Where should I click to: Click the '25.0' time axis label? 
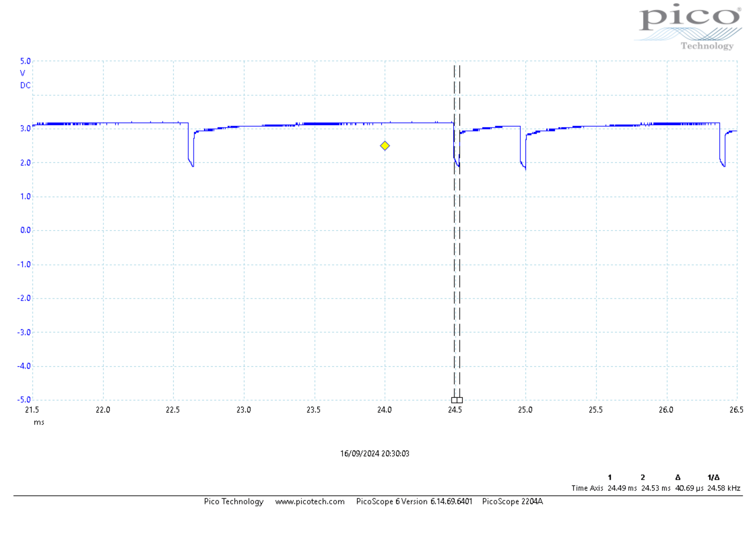[x=526, y=410]
